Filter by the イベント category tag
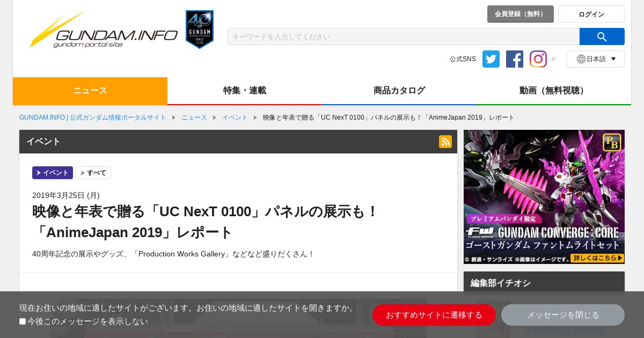 [53, 173]
